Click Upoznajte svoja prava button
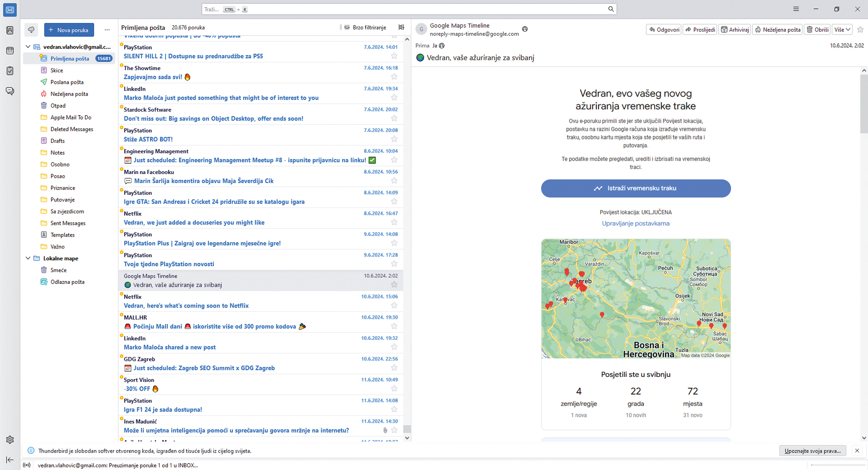This screenshot has width=868, height=470. pos(812,450)
